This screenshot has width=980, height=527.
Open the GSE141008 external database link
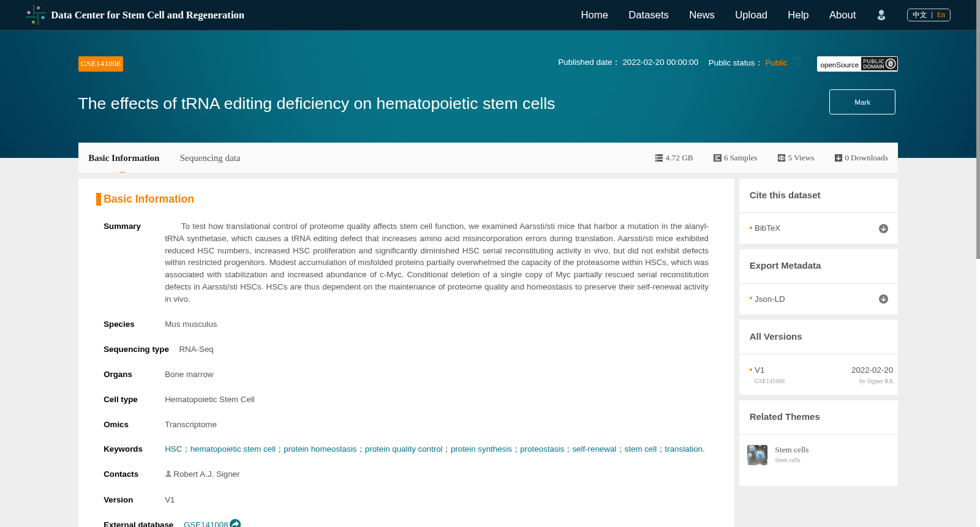point(206,524)
